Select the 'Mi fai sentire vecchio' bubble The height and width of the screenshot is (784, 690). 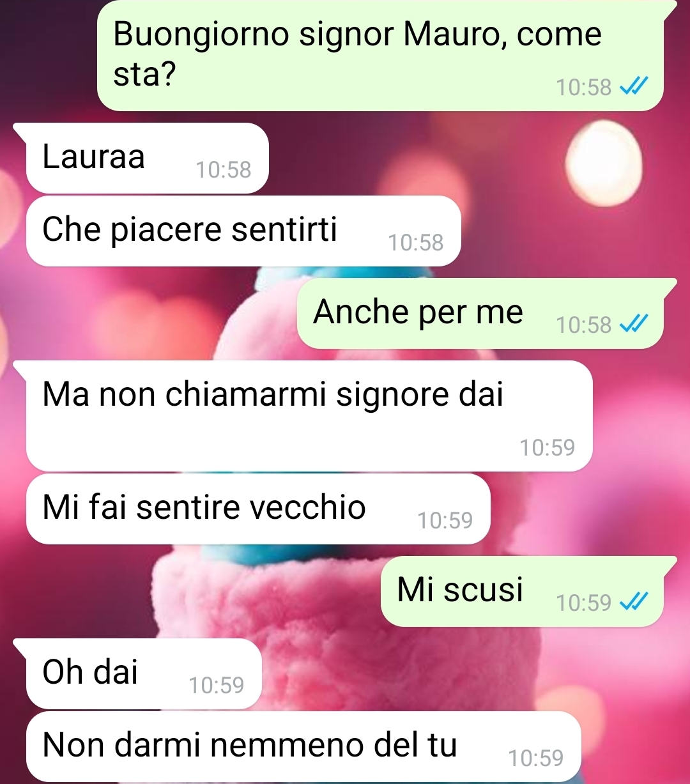(x=258, y=509)
